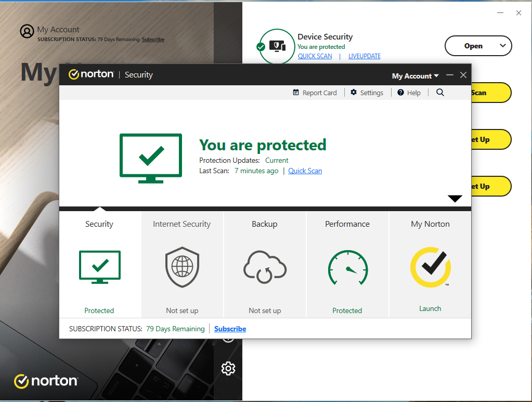Click 'Device Security' heading

click(325, 36)
